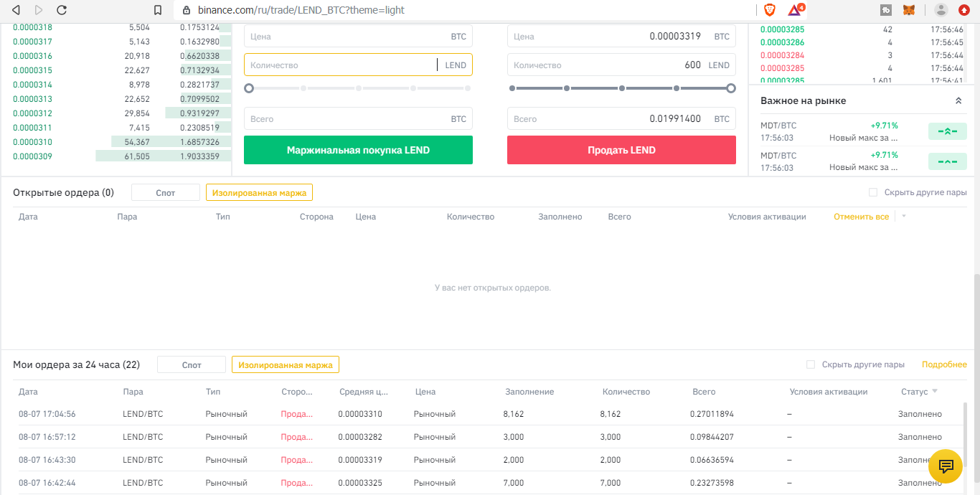Select 'Изолированная маржа' tab in open orders
Image resolution: width=980 pixels, height=495 pixels.
pos(259,192)
